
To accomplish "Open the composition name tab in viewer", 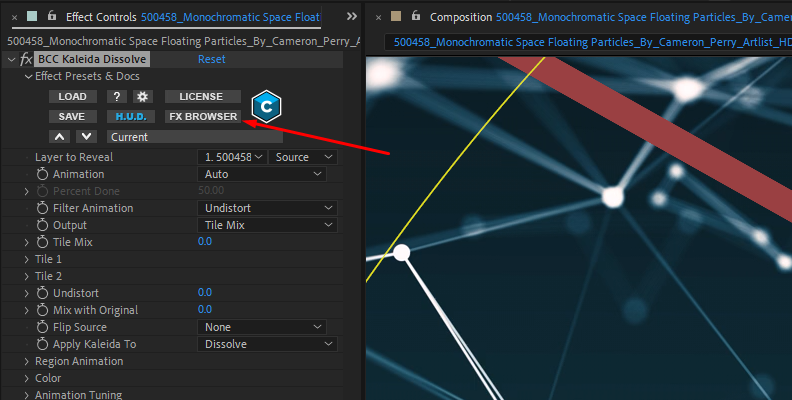I will pos(588,42).
